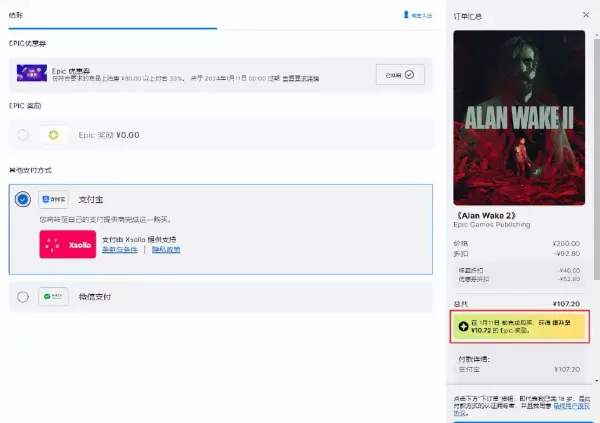The image size is (600, 423).
Task: Open the coupon requirements details link
Action: click(301, 78)
